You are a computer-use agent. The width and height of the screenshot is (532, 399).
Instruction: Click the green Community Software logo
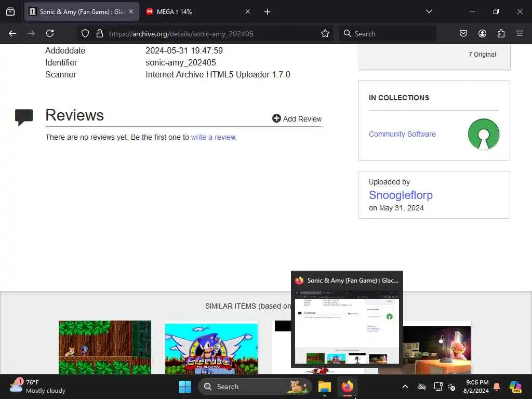pos(484,134)
